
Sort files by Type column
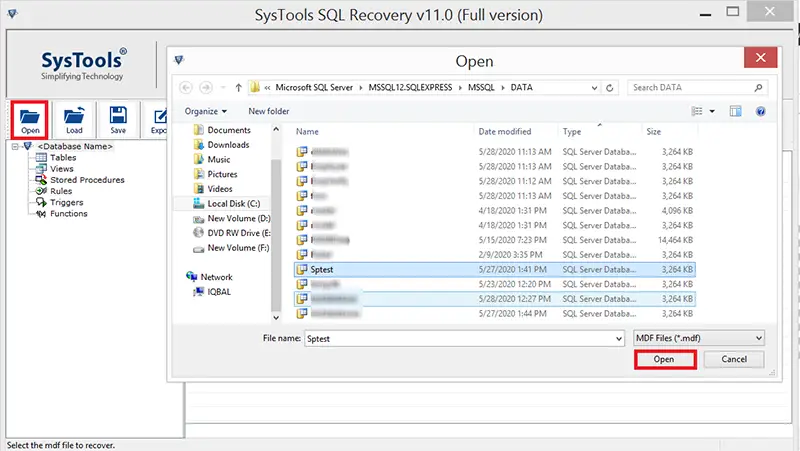(572, 132)
